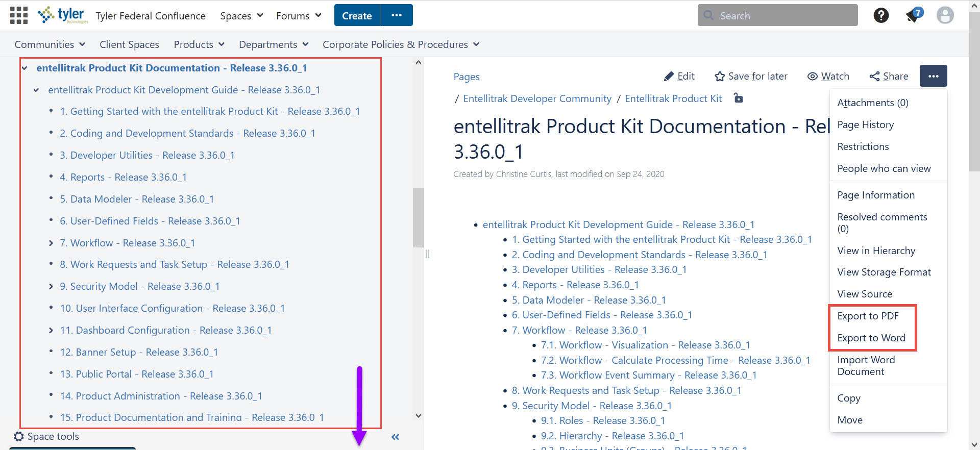Image resolution: width=980 pixels, height=450 pixels.
Task: Collapse the Product Kit Development Guide node
Action: [x=36, y=90]
